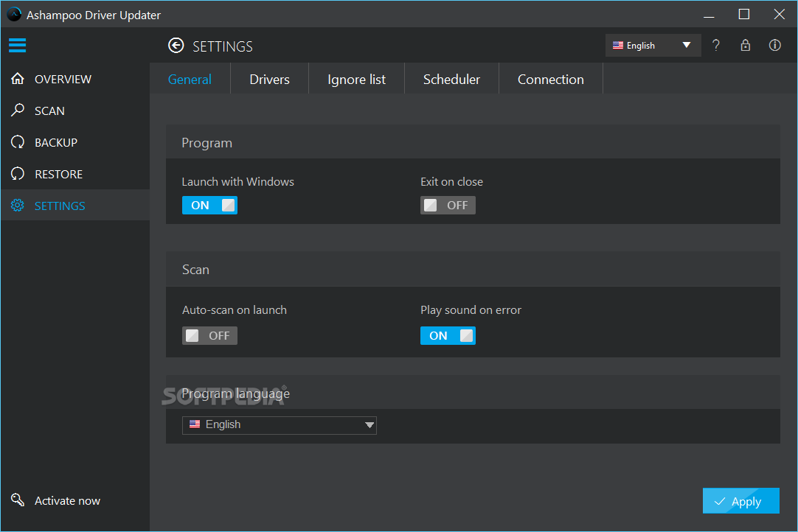Select SETTINGS in sidebar
Viewport: 798px width, 532px height.
[x=75, y=206]
